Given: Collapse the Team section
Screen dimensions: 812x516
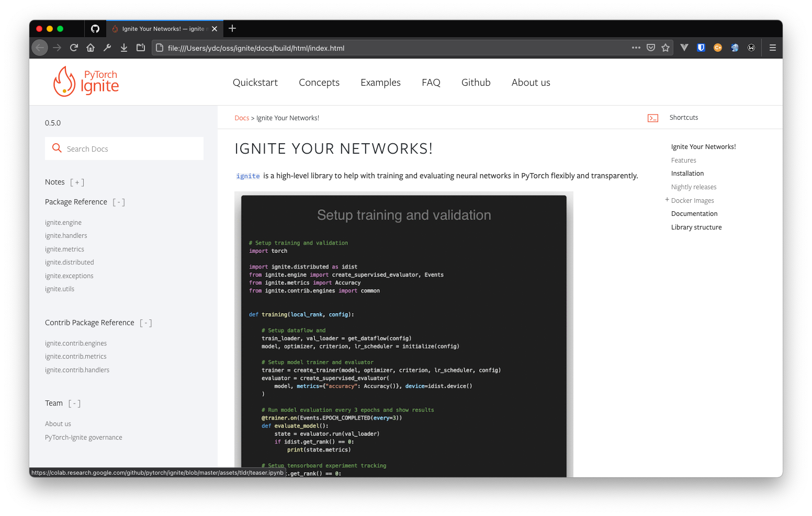Looking at the screenshot, I should click(x=74, y=404).
